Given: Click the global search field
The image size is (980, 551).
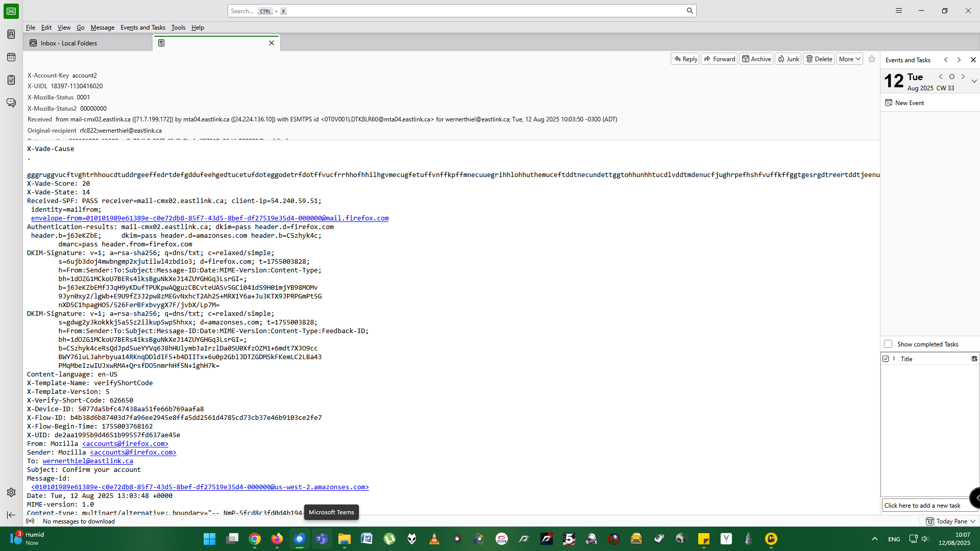Looking at the screenshot, I should coord(459,11).
